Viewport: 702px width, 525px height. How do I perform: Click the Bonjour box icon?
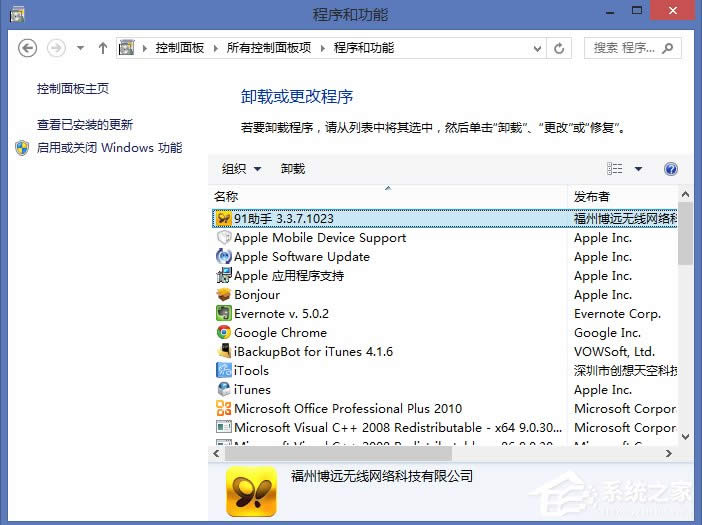223,295
